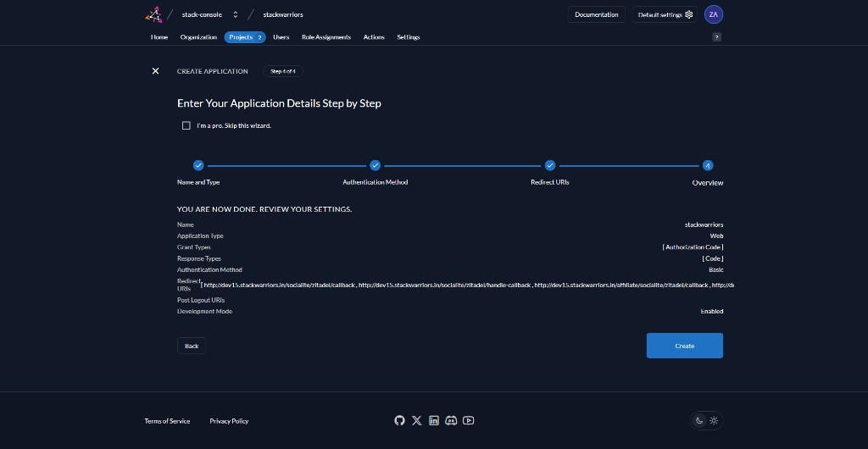Open the Users tab
The width and height of the screenshot is (868, 449).
[281, 37]
